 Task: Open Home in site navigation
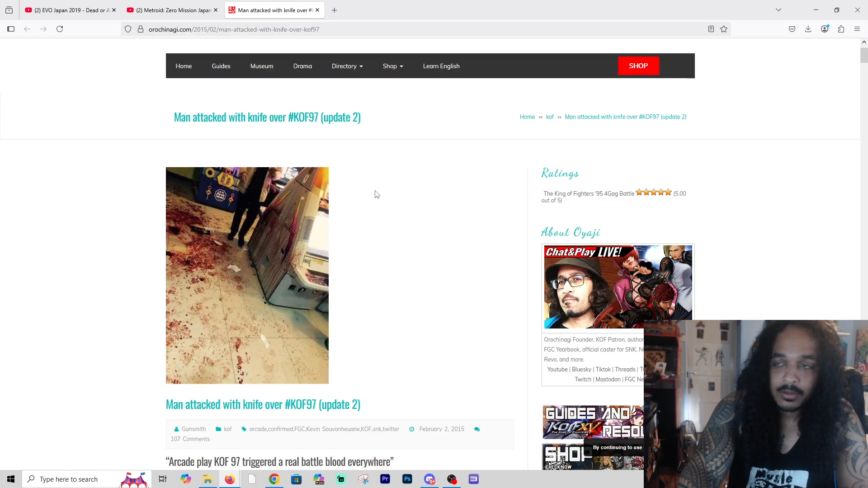tap(184, 66)
